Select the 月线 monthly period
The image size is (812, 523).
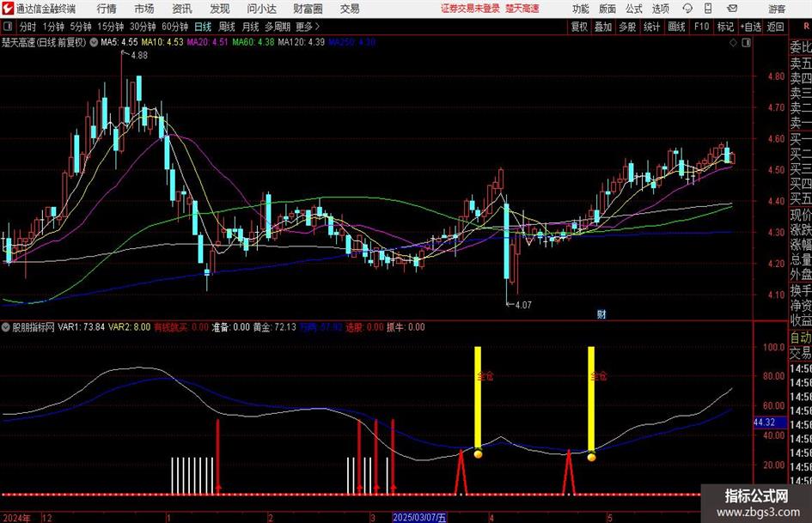coord(250,27)
